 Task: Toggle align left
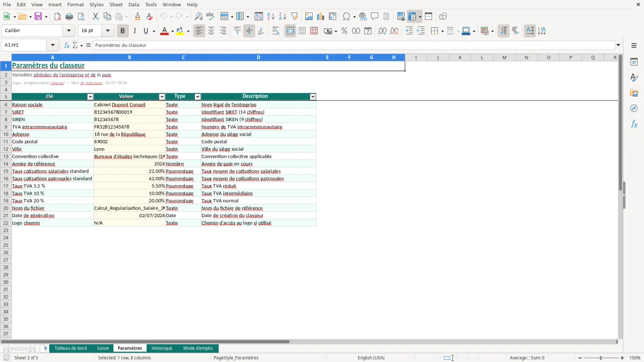(x=200, y=31)
